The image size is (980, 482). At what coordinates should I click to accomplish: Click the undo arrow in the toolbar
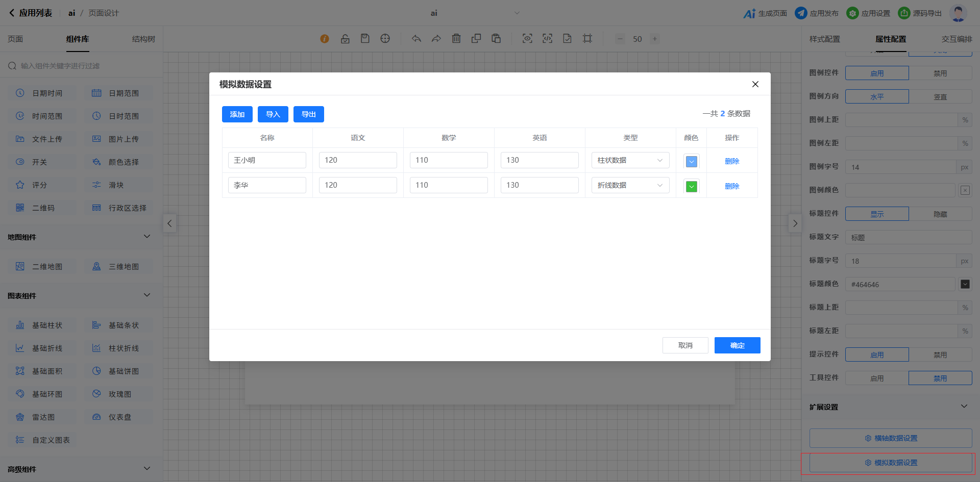pyautogui.click(x=416, y=39)
